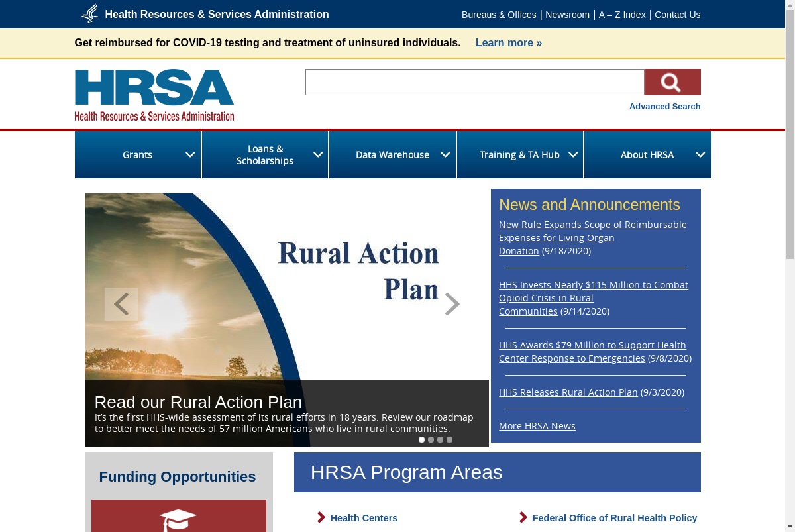Viewport: 795px width, 532px height.
Task: Advance to next carousel slide arrow
Action: tap(452, 304)
